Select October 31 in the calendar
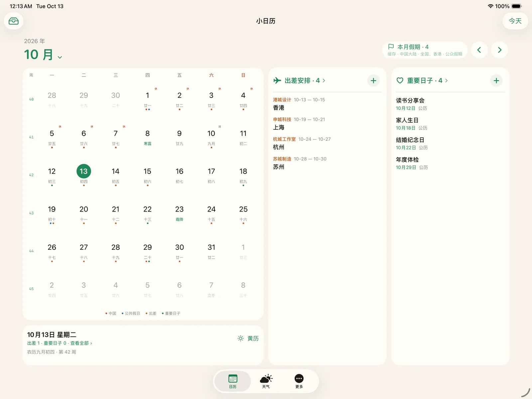532x399 pixels. click(211, 251)
